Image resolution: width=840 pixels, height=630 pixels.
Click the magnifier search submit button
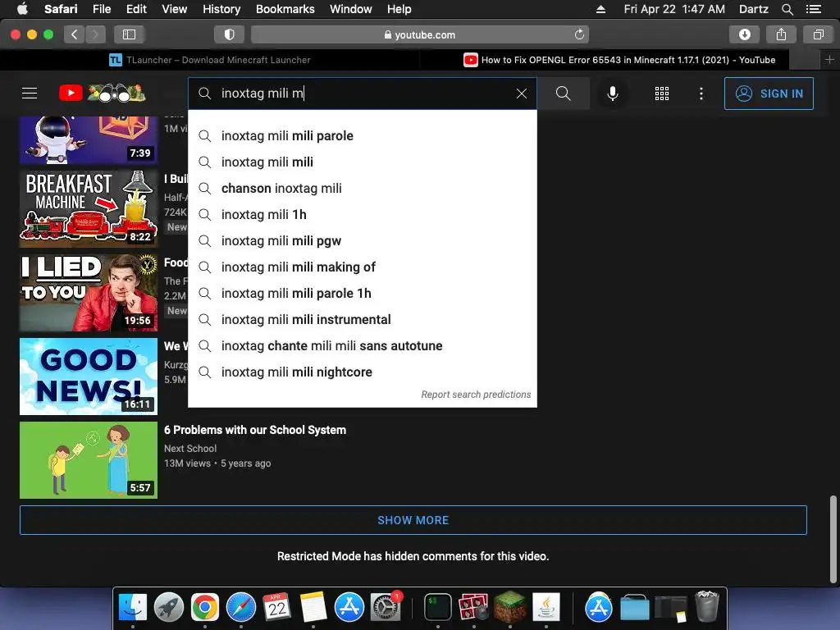(563, 94)
